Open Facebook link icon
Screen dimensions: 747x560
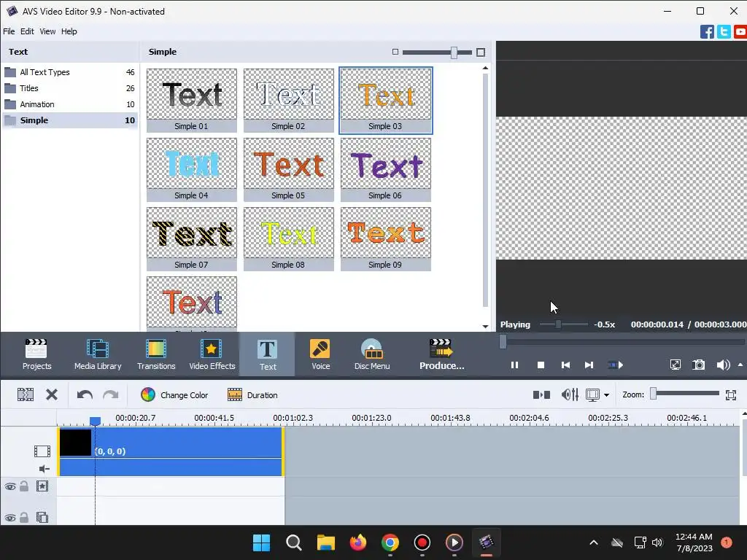[x=707, y=32]
